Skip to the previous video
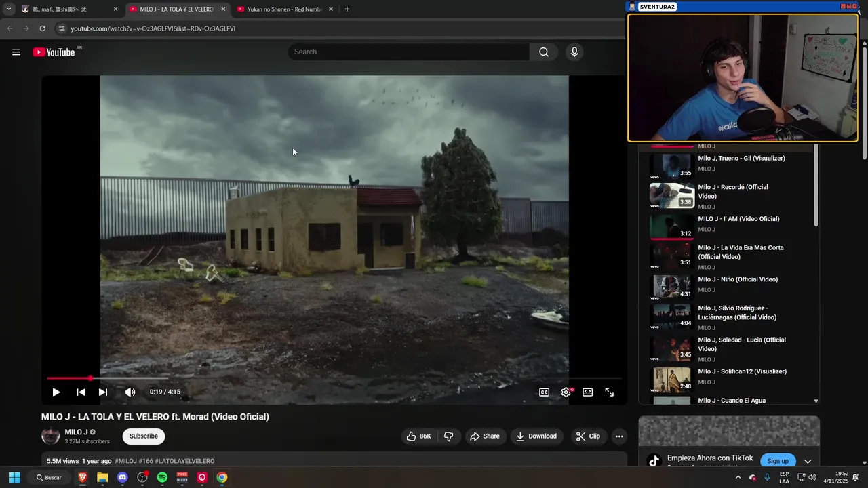The image size is (868, 488). click(81, 392)
